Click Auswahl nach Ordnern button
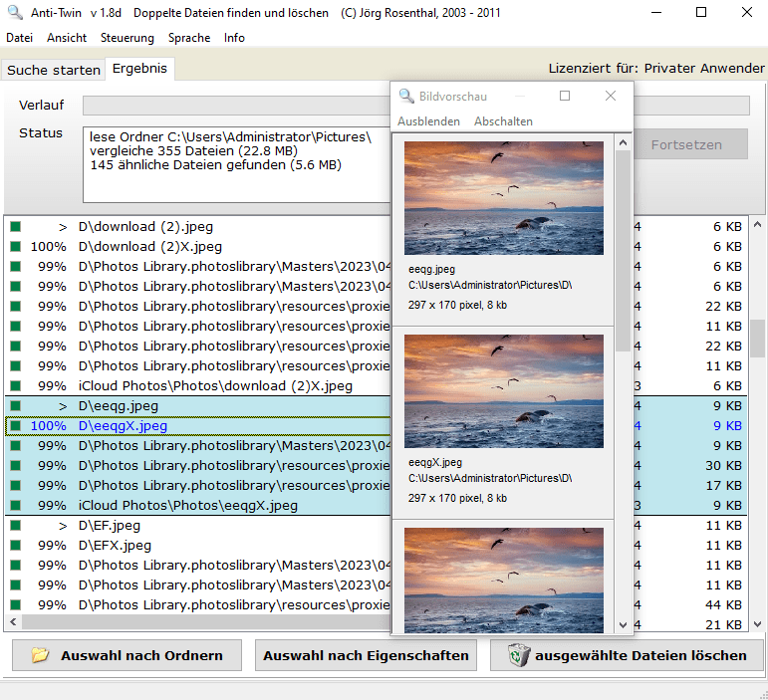 pyautogui.click(x=127, y=655)
